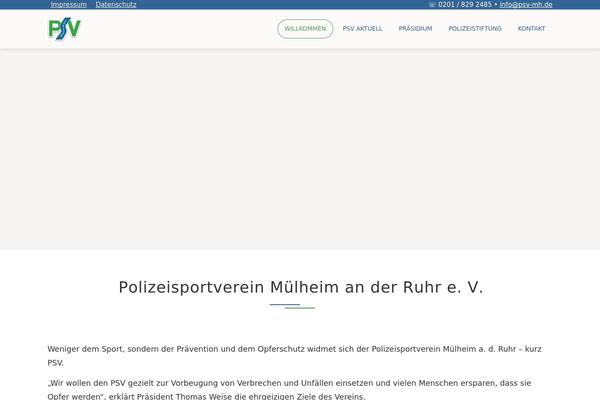Click the paragraph starting "Weniger dem Sport"

pos(295,356)
